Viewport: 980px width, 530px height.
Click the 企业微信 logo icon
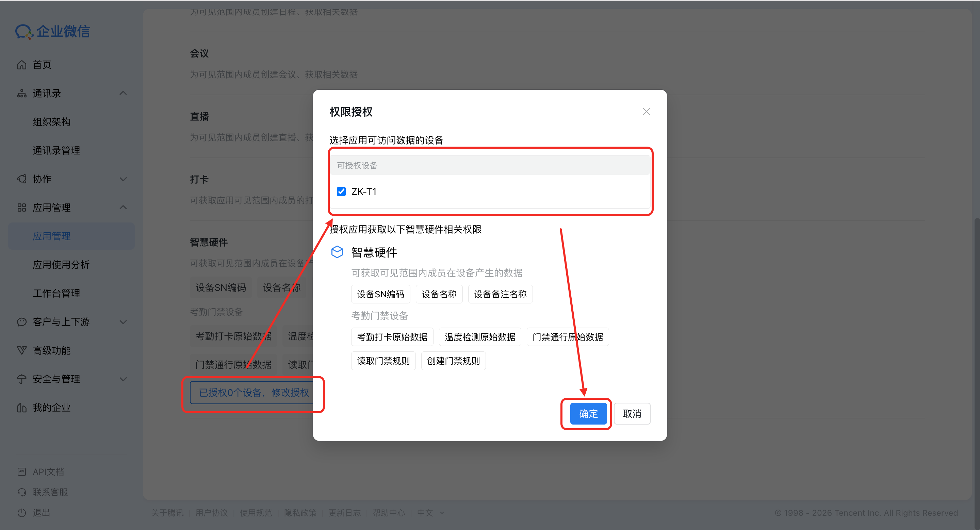point(24,32)
